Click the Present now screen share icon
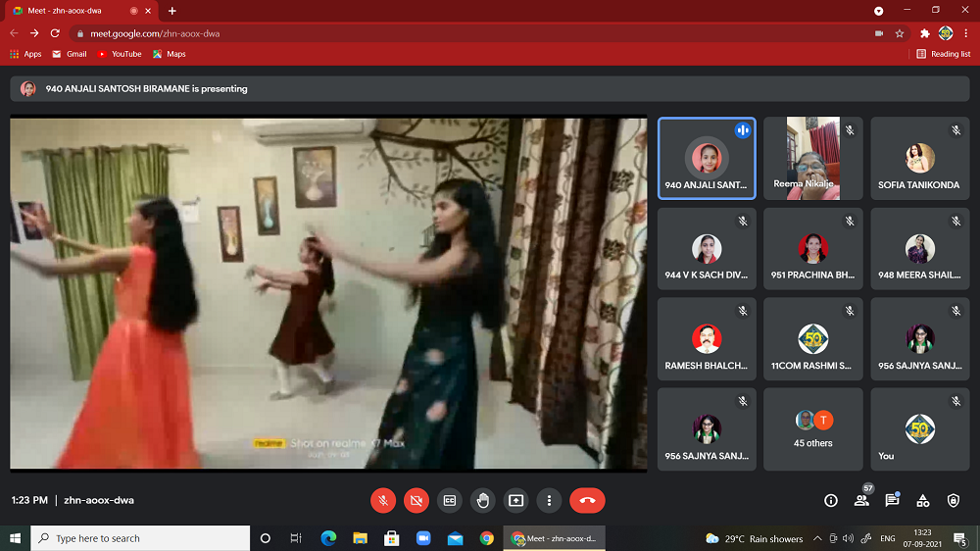The image size is (980, 551). tap(515, 500)
